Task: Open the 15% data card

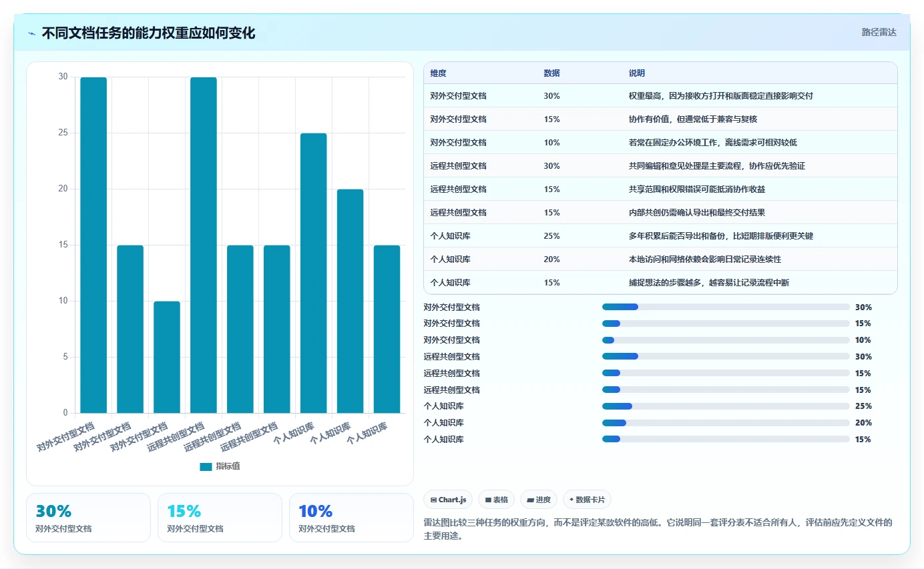Action: click(x=220, y=518)
